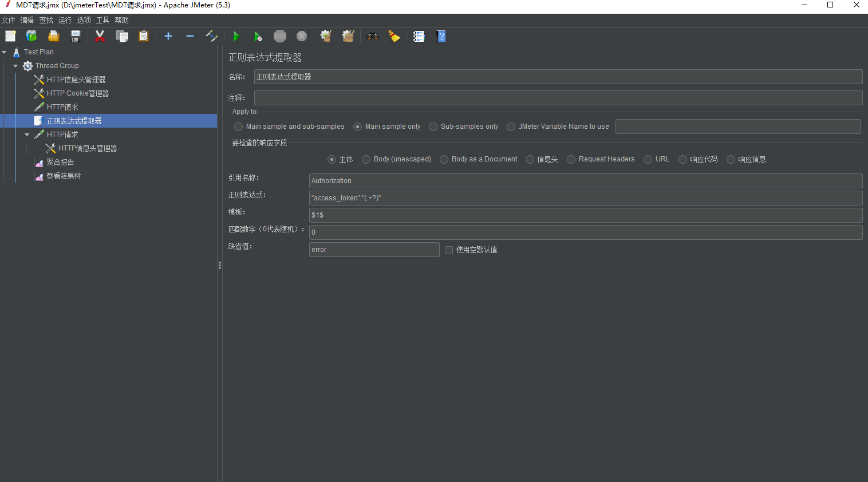Image resolution: width=868 pixels, height=482 pixels.
Task: Open the Templates icon
Action: pos(31,36)
